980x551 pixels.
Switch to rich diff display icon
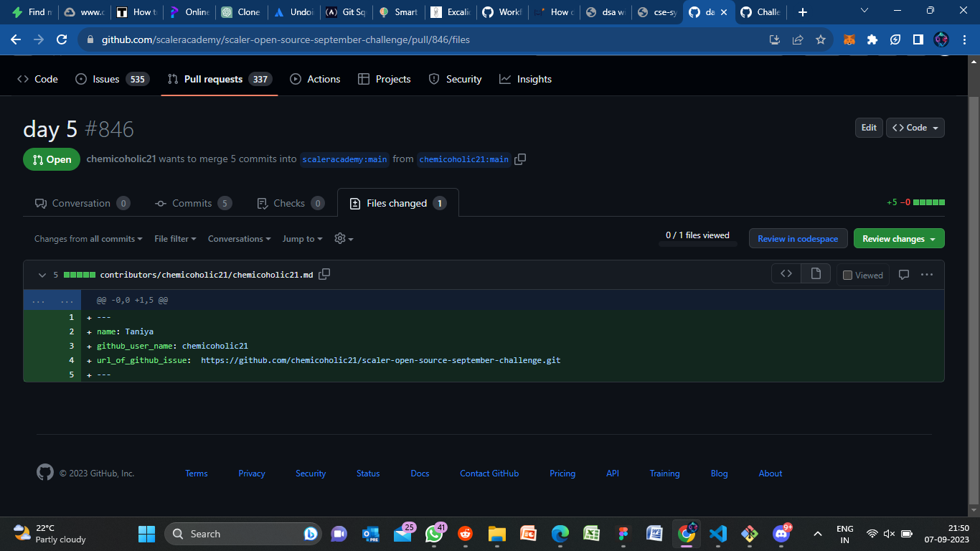pos(815,273)
